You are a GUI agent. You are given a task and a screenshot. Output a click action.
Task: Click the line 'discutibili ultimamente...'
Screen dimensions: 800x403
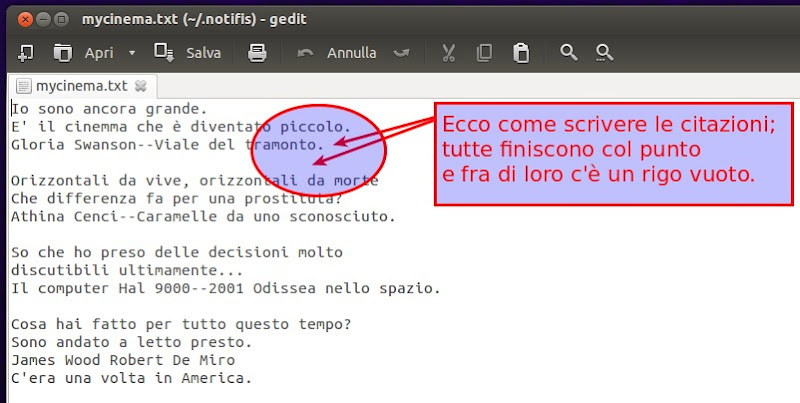coord(127,270)
